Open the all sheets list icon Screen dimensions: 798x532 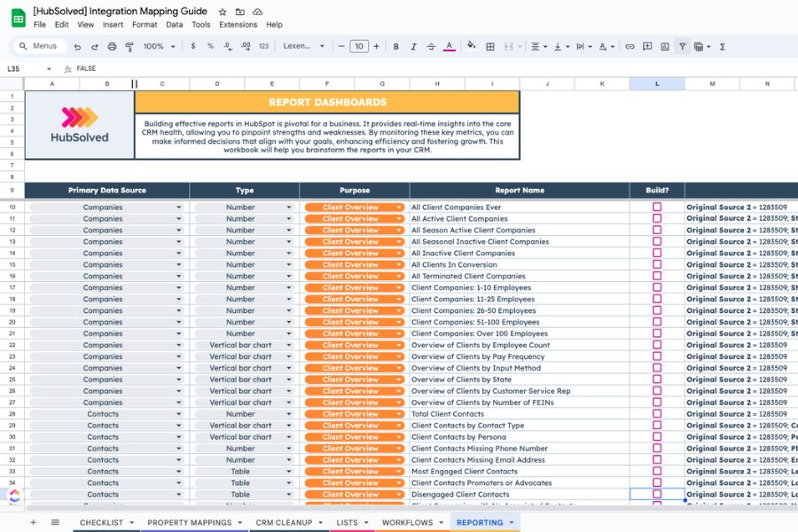click(x=55, y=522)
